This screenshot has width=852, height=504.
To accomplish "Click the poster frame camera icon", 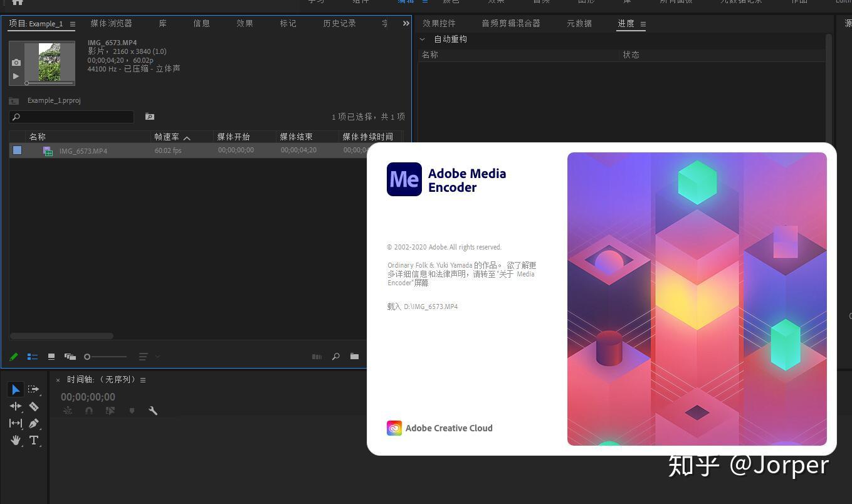I will click(16, 63).
